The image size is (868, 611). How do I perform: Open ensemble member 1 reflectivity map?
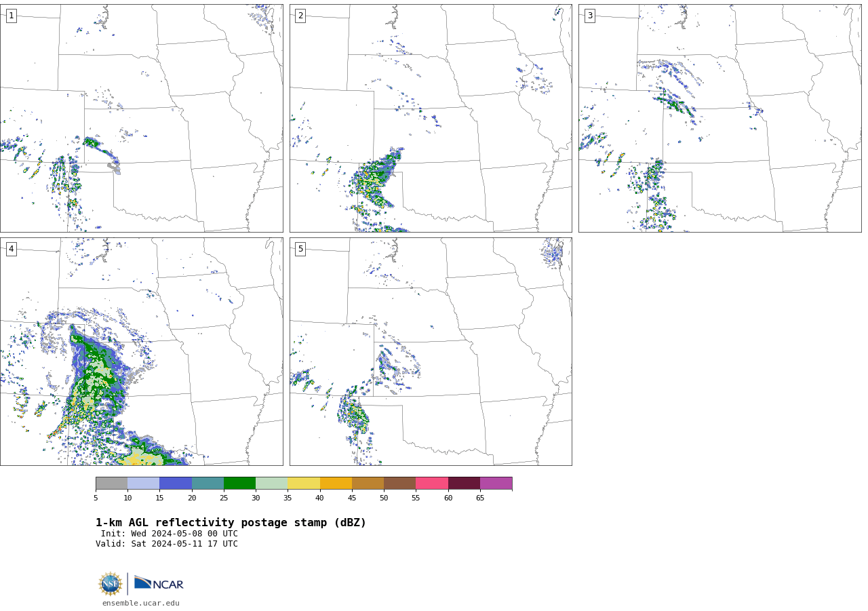141,118
